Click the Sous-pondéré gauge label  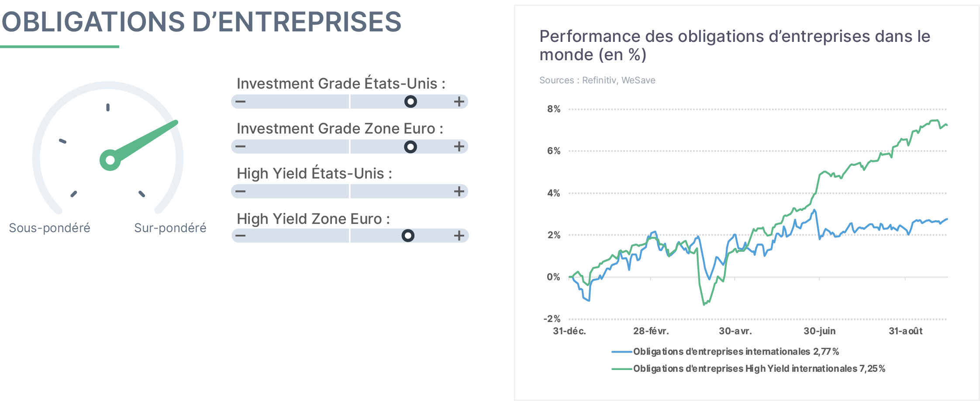pos(49,228)
